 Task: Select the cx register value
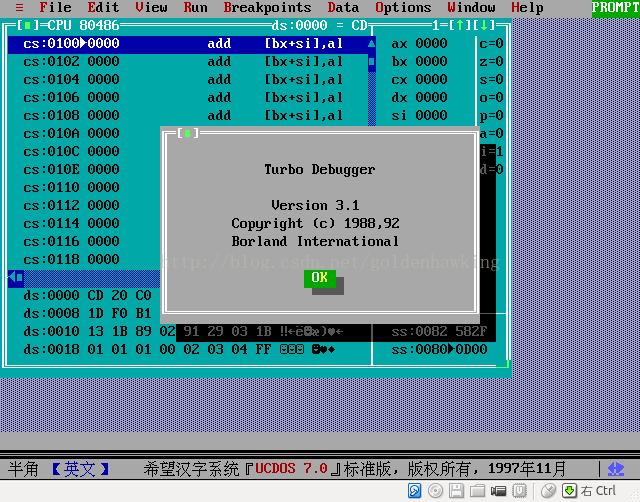pos(431,80)
